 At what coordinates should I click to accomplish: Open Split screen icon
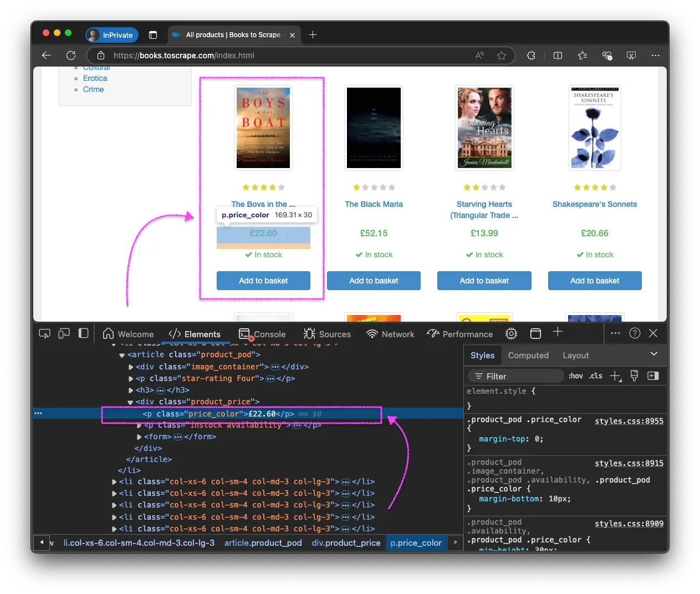[558, 55]
